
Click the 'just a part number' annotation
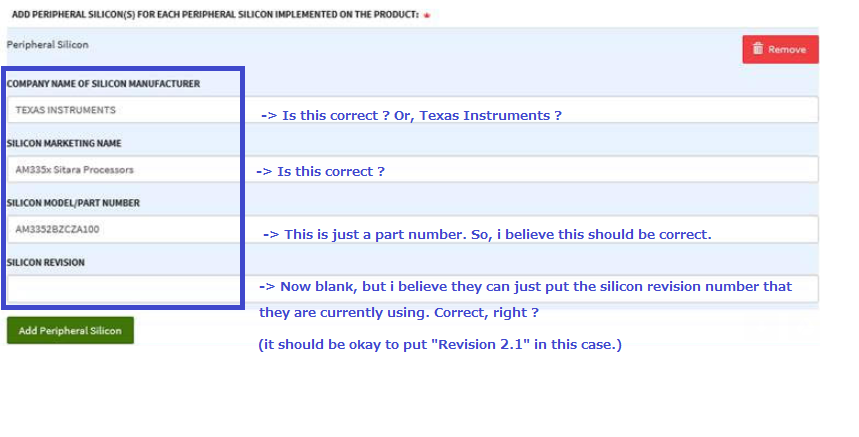coord(487,234)
